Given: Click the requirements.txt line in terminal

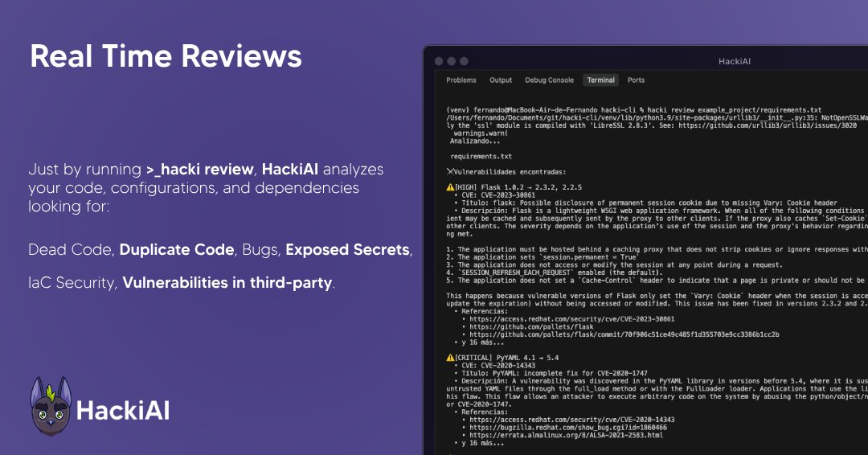Looking at the screenshot, I should click(x=481, y=156).
